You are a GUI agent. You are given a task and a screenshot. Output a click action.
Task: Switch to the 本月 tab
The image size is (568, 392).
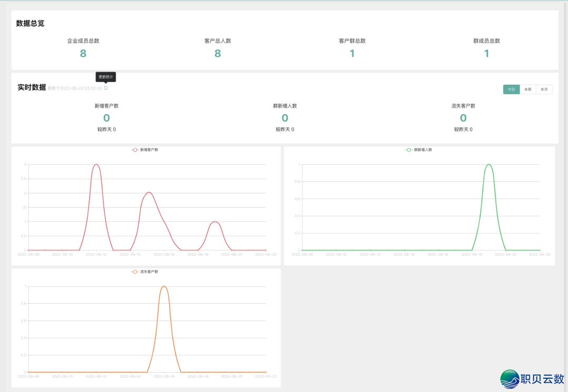(544, 89)
